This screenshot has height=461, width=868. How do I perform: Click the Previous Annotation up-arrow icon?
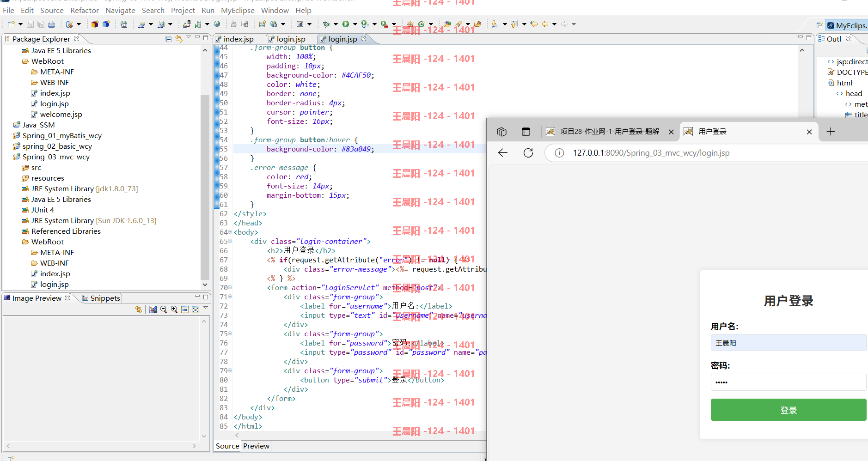coord(514,24)
